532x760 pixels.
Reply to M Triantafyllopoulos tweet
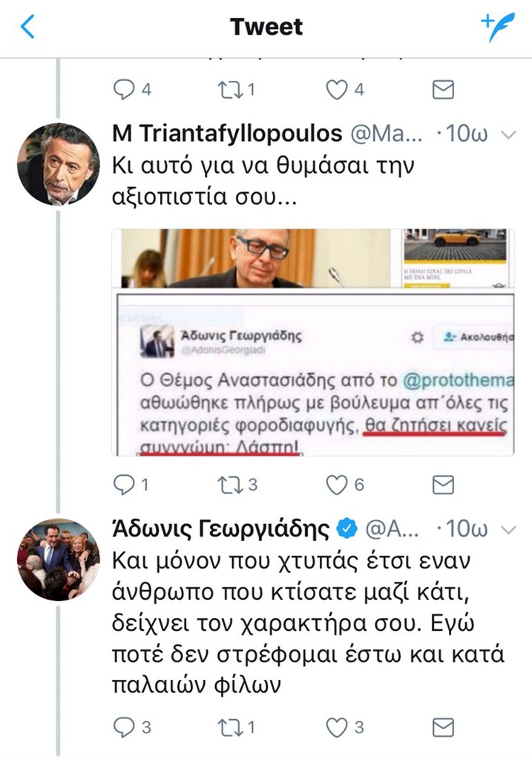pos(122,485)
